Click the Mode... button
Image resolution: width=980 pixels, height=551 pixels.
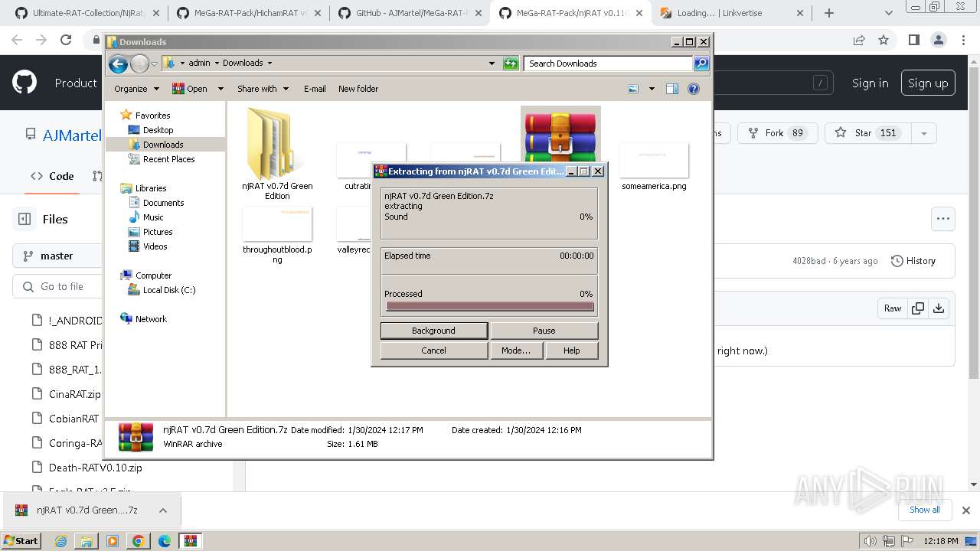pos(516,350)
